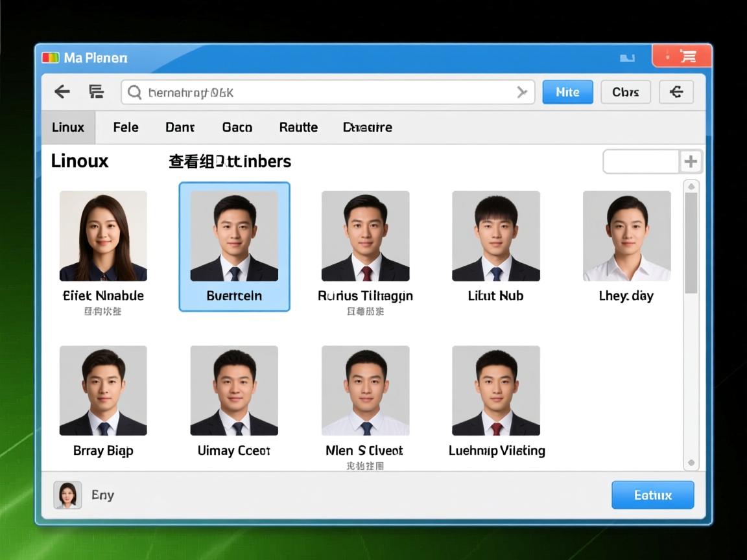Viewport: 747px width, 560px height.
Task: Switch to the Linux tab
Action: click(x=68, y=127)
